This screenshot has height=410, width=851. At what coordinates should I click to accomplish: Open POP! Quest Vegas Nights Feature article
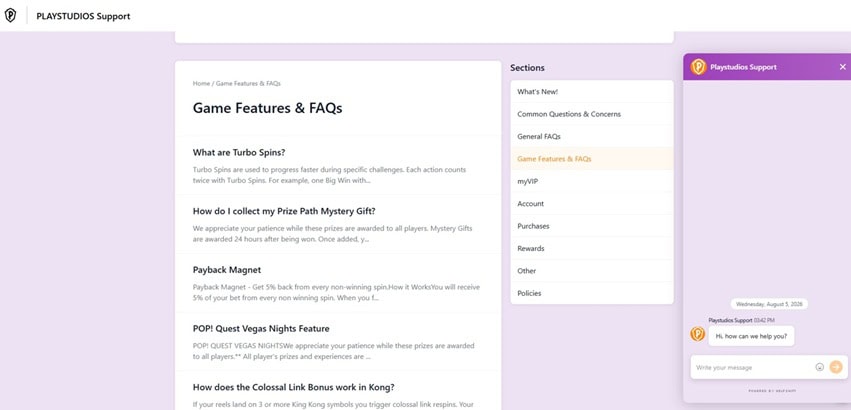click(261, 329)
